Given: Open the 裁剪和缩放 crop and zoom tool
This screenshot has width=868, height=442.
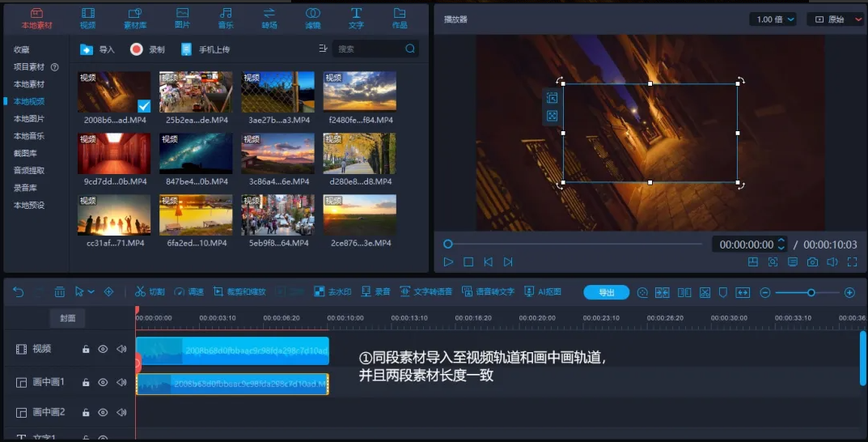Looking at the screenshot, I should (239, 292).
